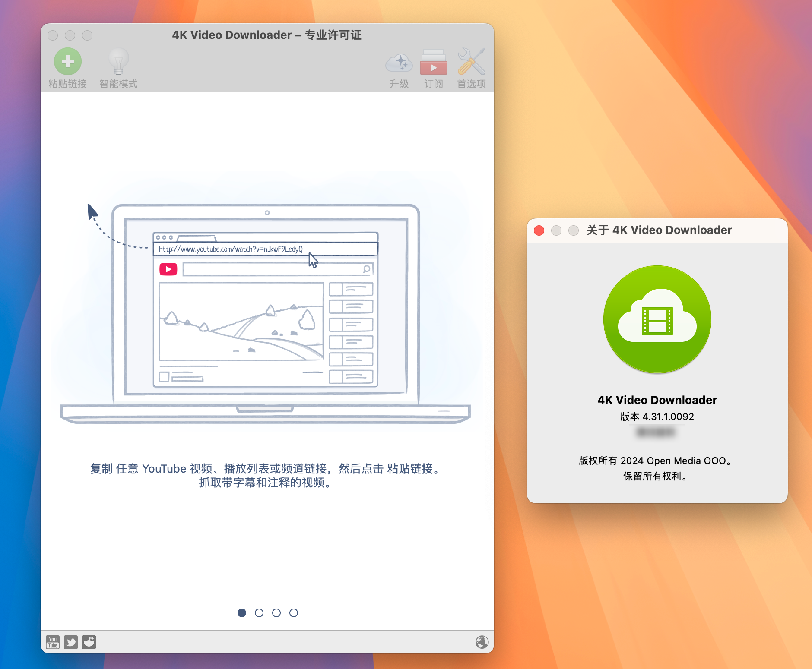
Task: Open the Upgrade (升级) cloud icon
Action: 399,63
